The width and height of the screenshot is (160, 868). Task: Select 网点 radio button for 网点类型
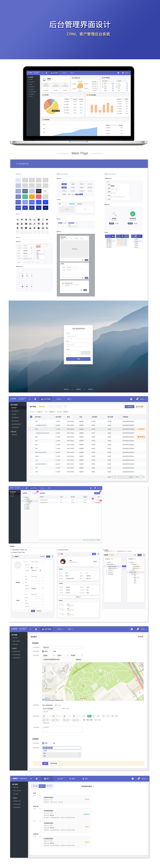[x=43, y=651]
